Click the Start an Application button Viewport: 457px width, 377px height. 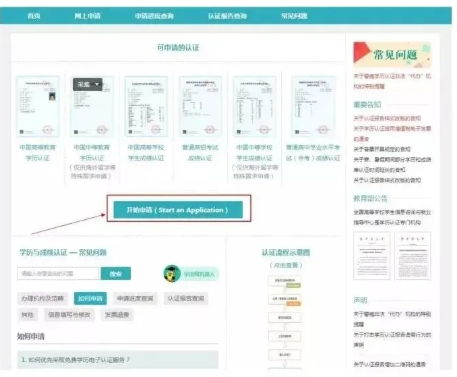pyautogui.click(x=178, y=210)
